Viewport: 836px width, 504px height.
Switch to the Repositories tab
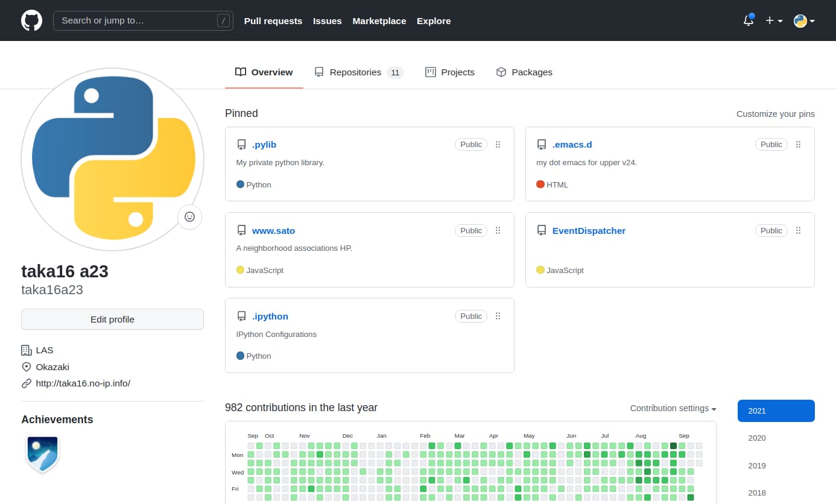[358, 72]
